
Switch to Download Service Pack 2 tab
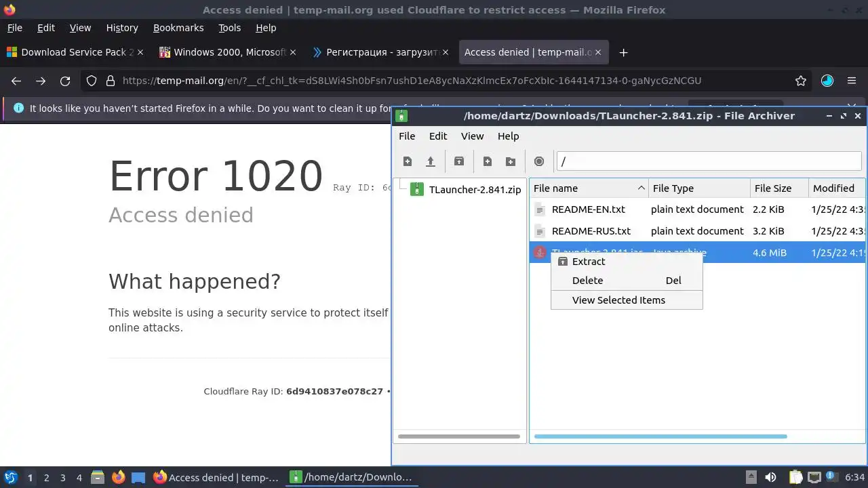(77, 52)
